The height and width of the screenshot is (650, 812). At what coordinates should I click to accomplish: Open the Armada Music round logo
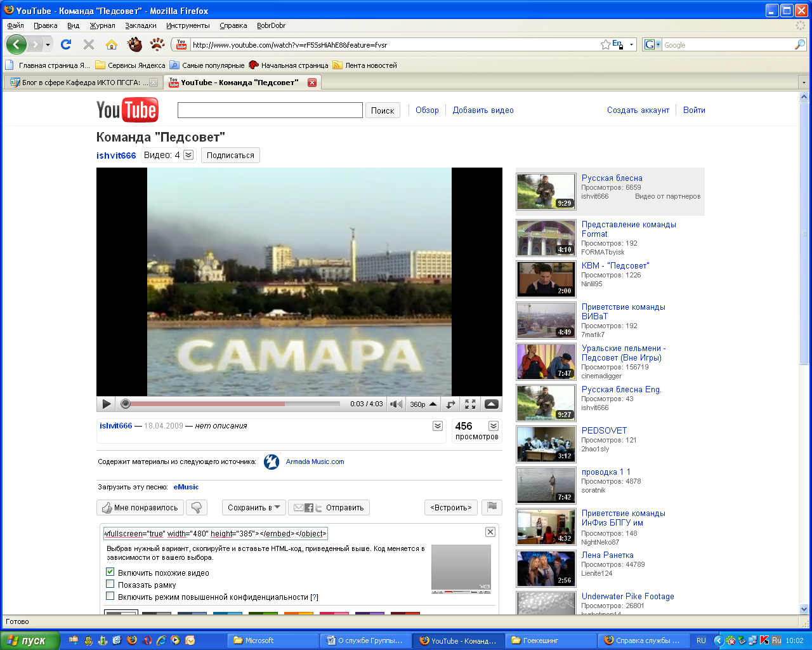[272, 461]
